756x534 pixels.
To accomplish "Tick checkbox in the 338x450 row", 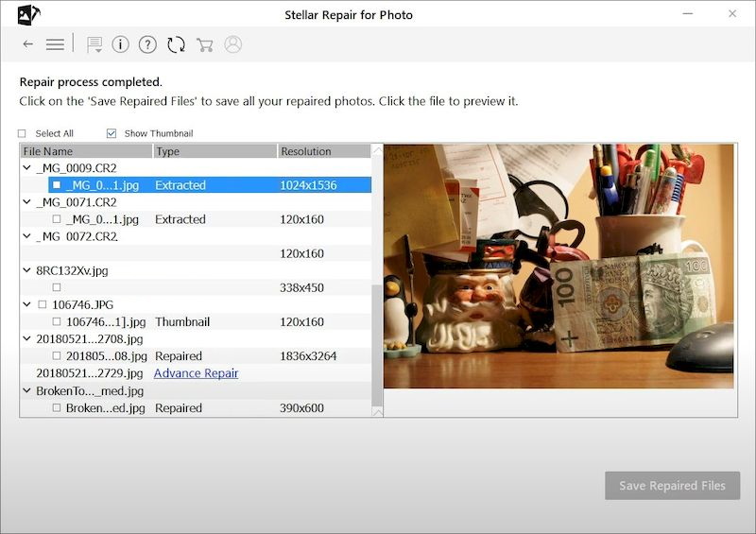I will [x=57, y=287].
